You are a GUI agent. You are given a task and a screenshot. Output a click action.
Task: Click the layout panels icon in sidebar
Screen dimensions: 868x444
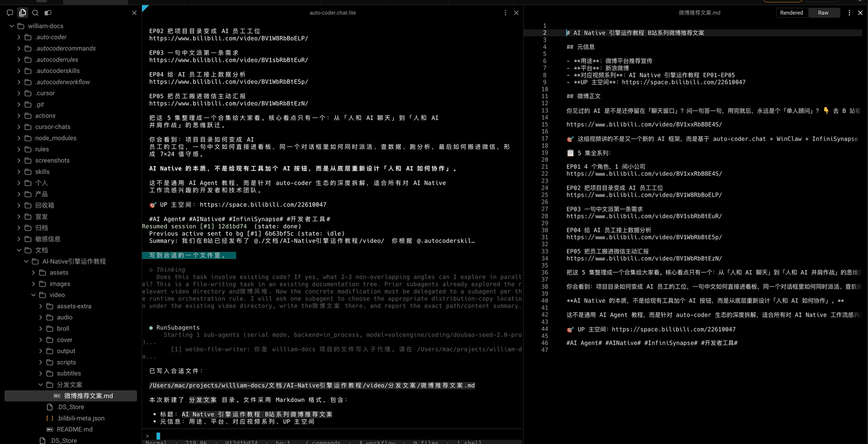48,13
